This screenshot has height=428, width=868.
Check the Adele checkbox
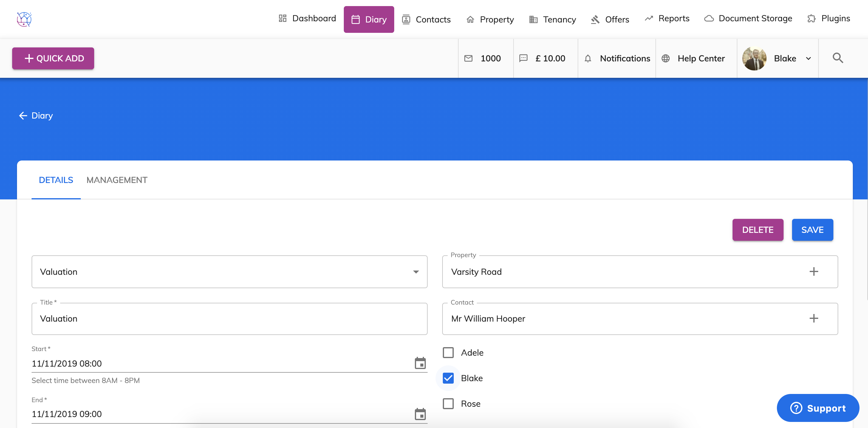[x=448, y=352]
